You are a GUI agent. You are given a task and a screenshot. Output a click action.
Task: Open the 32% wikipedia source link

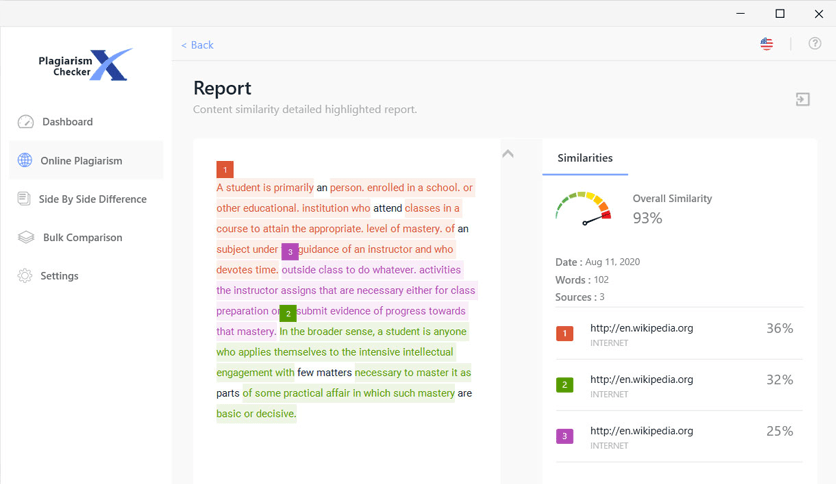tap(641, 380)
